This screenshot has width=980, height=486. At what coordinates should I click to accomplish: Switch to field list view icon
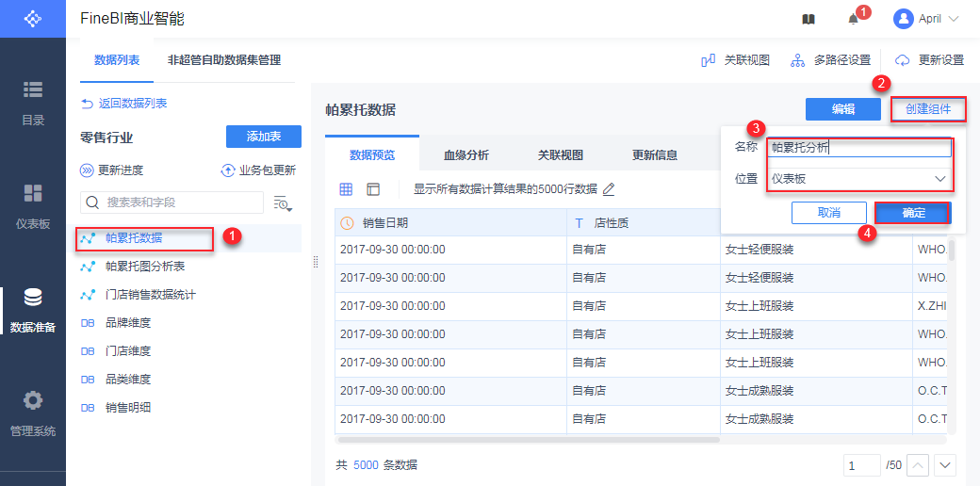pyautogui.click(x=373, y=189)
